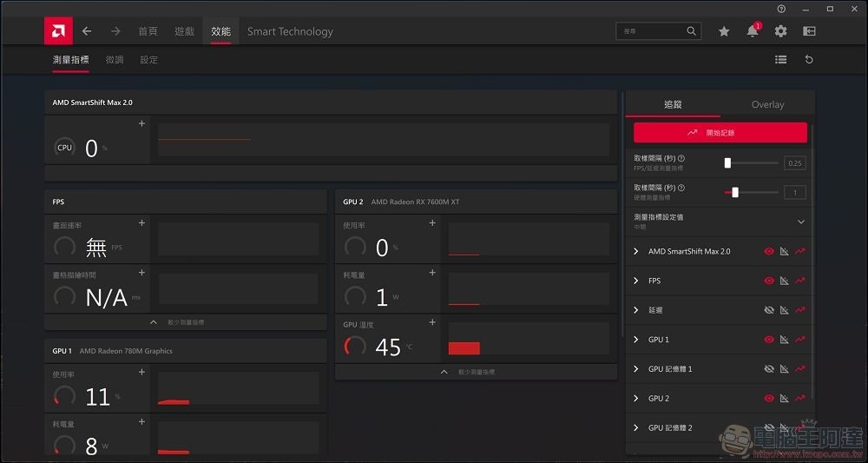The width and height of the screenshot is (868, 463).
Task: Expand the 延遲 row chevron
Action: coord(636,310)
